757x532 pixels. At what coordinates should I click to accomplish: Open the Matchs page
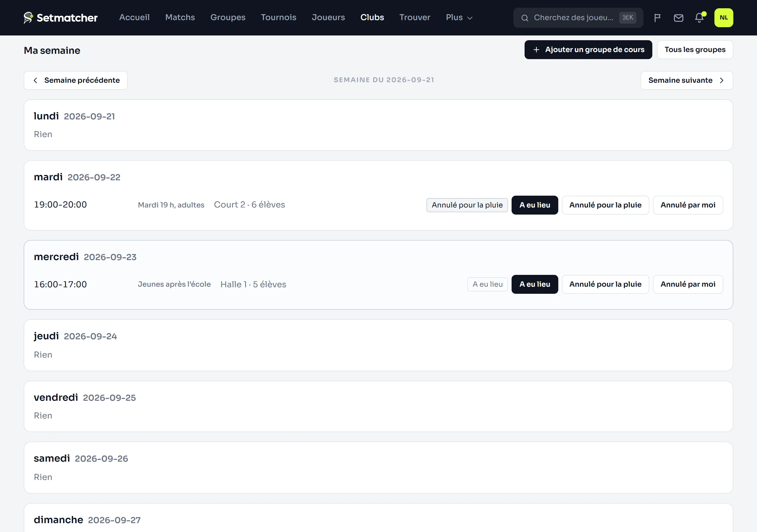pos(180,17)
